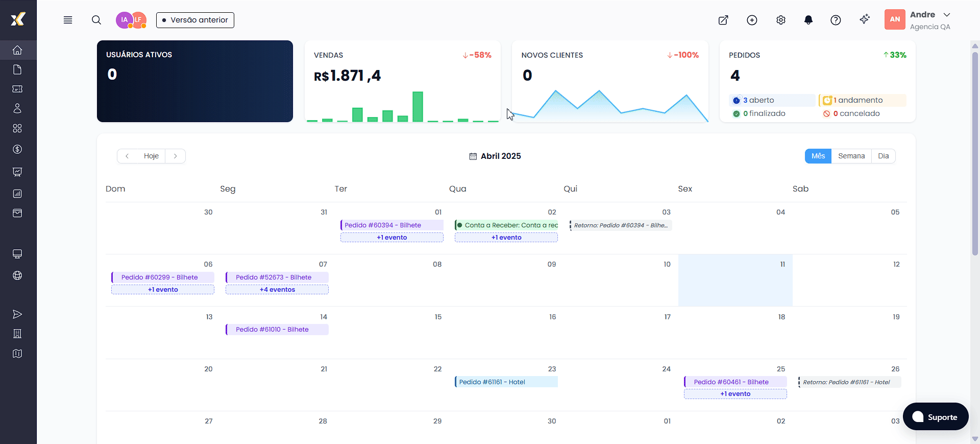Expand '+1 evento' under Pedido #60461
Viewport: 980px width, 444px height.
pos(735,394)
